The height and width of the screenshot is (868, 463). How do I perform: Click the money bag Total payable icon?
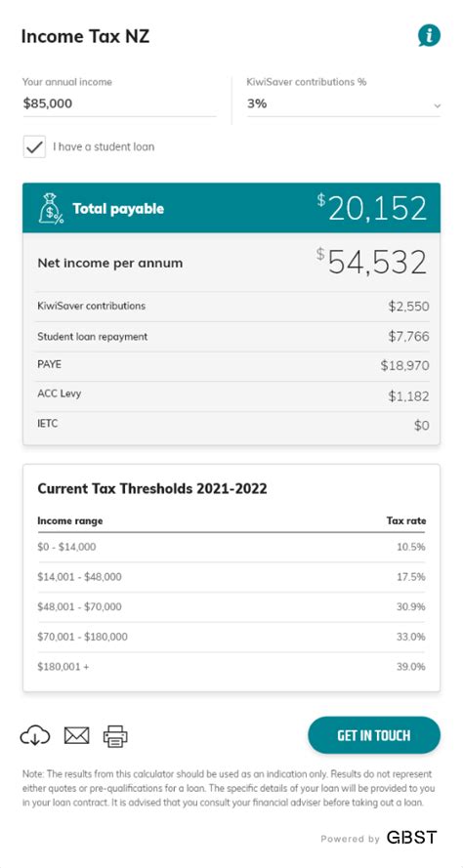51,208
